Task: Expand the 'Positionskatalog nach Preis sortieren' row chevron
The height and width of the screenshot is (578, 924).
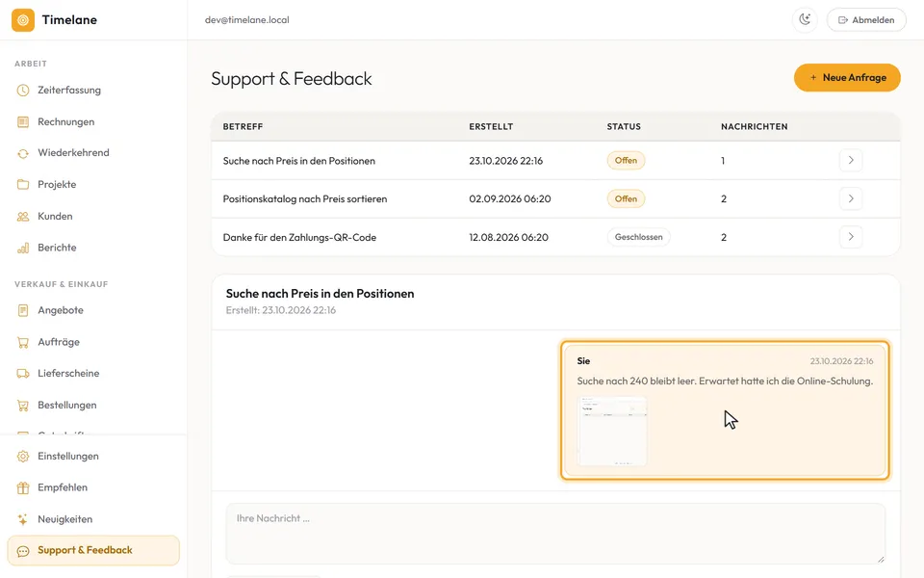Action: point(850,198)
